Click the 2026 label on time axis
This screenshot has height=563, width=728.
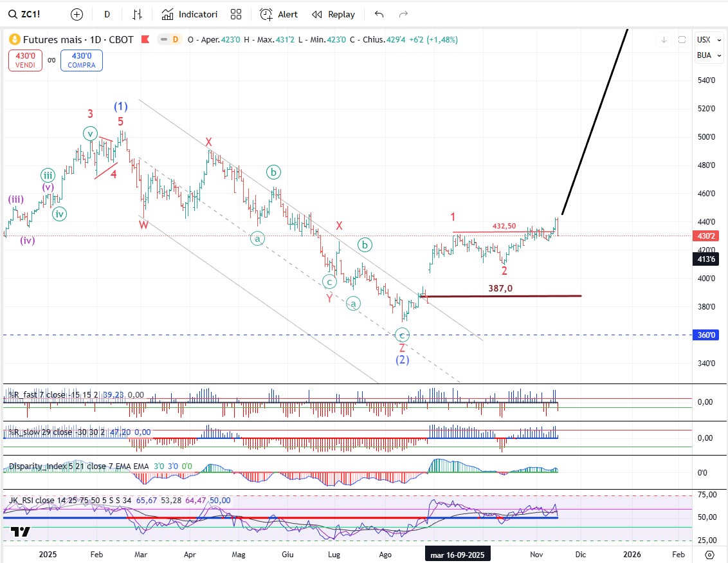pos(632,555)
